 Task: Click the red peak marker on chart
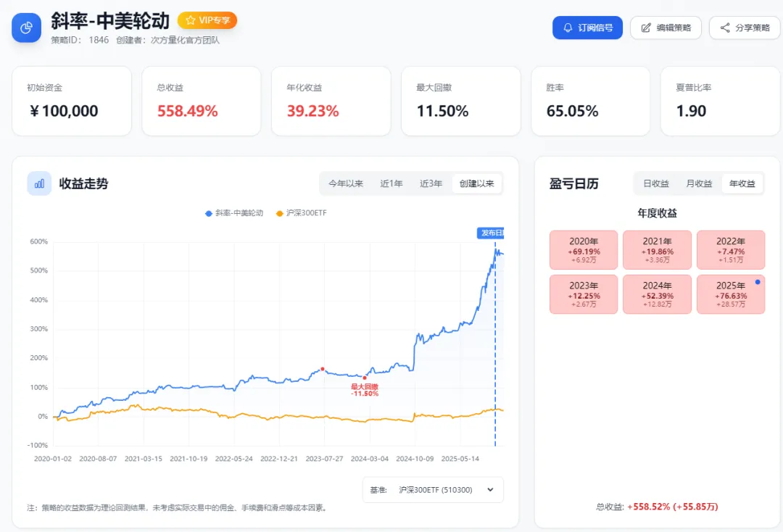pos(323,369)
